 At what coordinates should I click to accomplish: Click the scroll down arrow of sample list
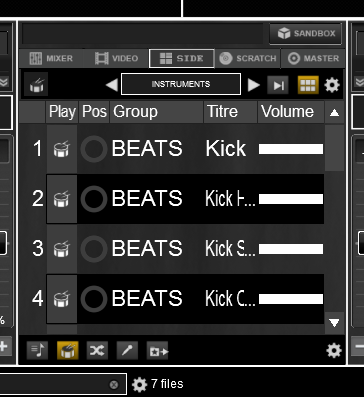pyautogui.click(x=334, y=322)
